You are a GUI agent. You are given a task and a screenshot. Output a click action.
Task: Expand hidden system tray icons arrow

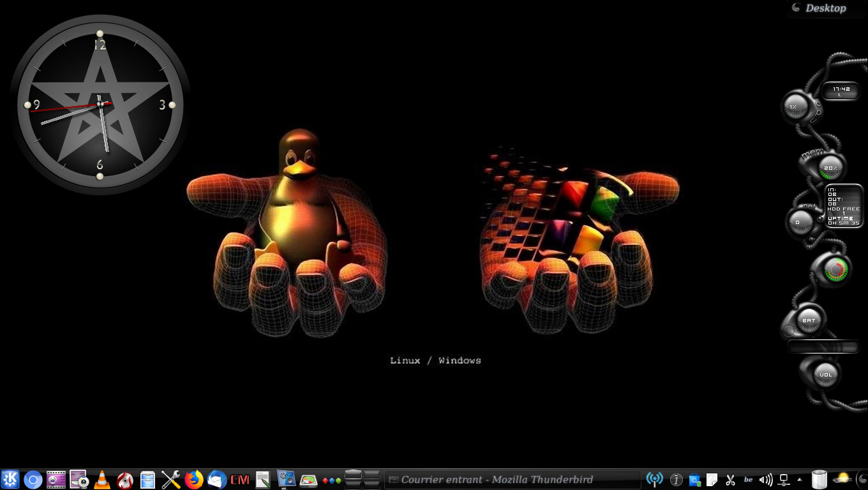800,479
